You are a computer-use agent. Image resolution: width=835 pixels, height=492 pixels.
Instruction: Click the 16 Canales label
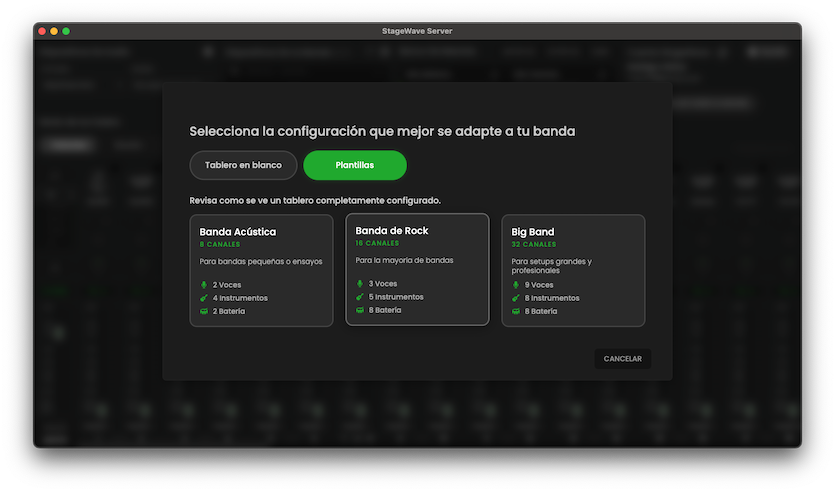point(378,243)
